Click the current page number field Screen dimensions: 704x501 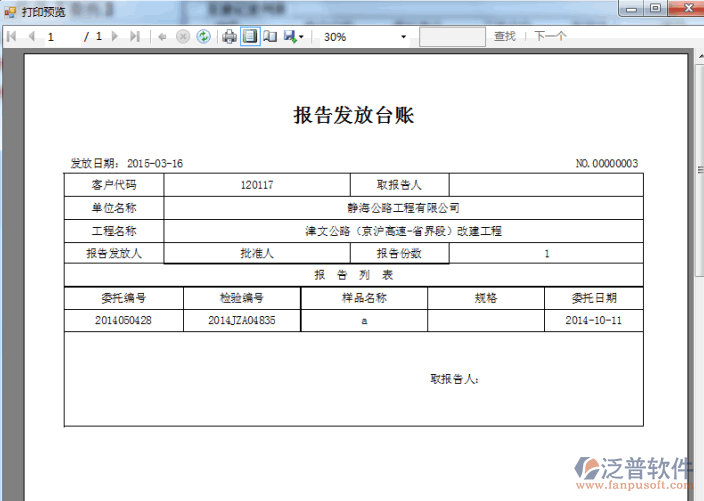click(61, 37)
